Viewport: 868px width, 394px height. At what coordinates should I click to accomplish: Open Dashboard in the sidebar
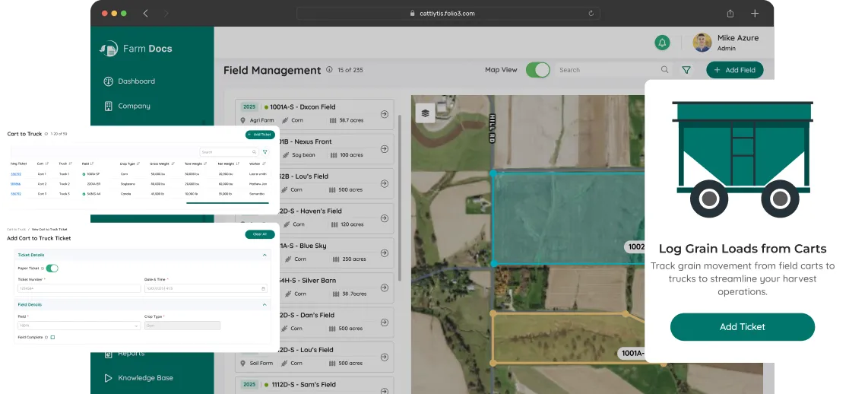[136, 81]
